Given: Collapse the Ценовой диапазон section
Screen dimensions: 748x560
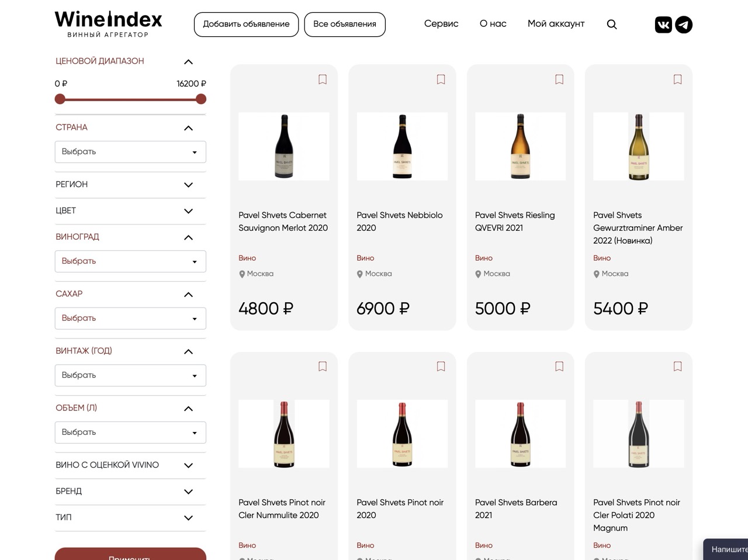Looking at the screenshot, I should pyautogui.click(x=188, y=62).
